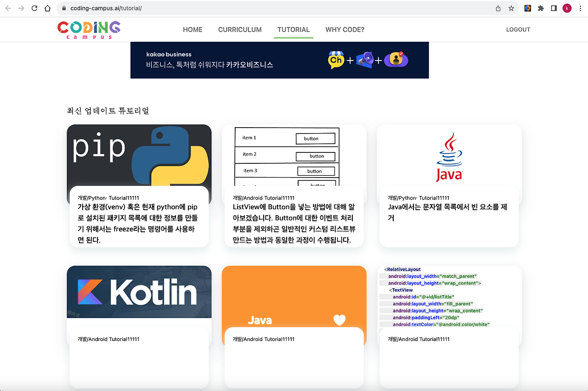
Task: Open the WHY CODE? menu item
Action: (x=345, y=29)
